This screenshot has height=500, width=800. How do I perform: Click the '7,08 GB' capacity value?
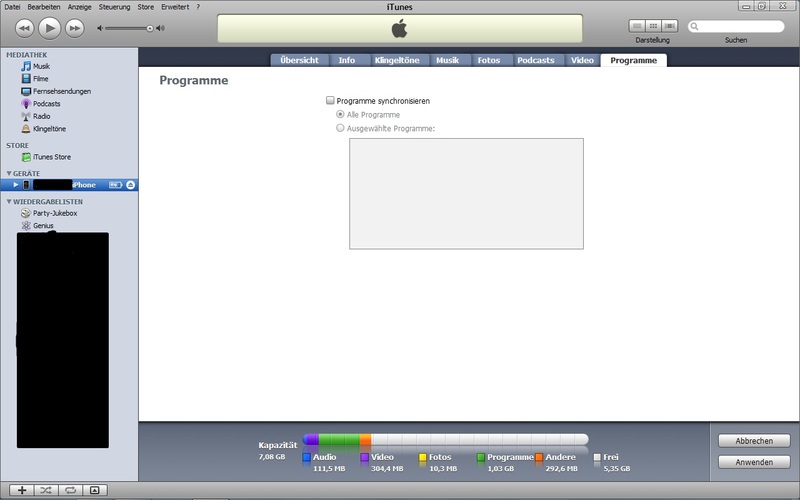point(271,457)
